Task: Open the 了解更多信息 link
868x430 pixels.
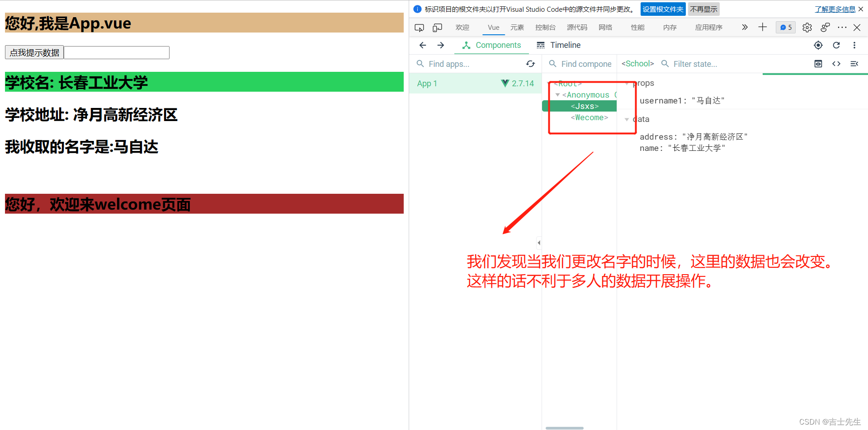Action: (835, 9)
